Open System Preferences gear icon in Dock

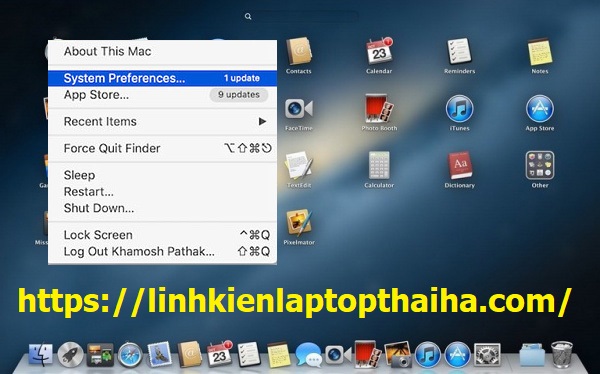[x=487, y=354]
